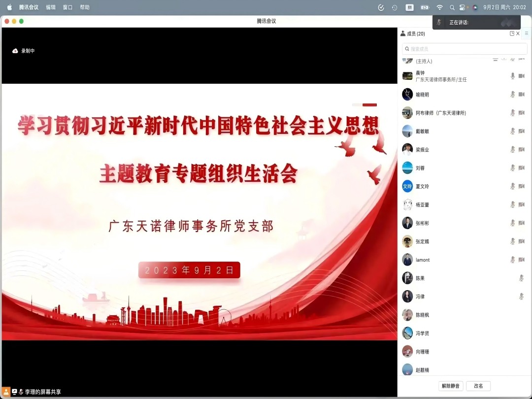
Task: Toggle microphone for member 晨钟
Action: click(513, 76)
